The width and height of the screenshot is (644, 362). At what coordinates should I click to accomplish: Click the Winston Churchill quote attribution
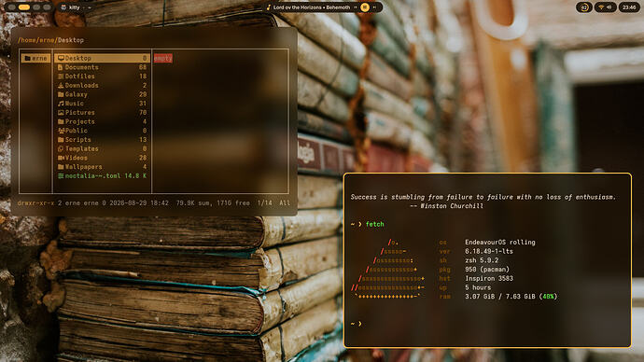tap(446, 206)
